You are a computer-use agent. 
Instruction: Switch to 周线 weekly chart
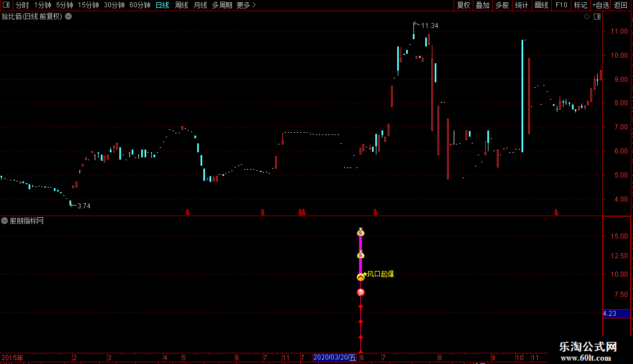[181, 5]
